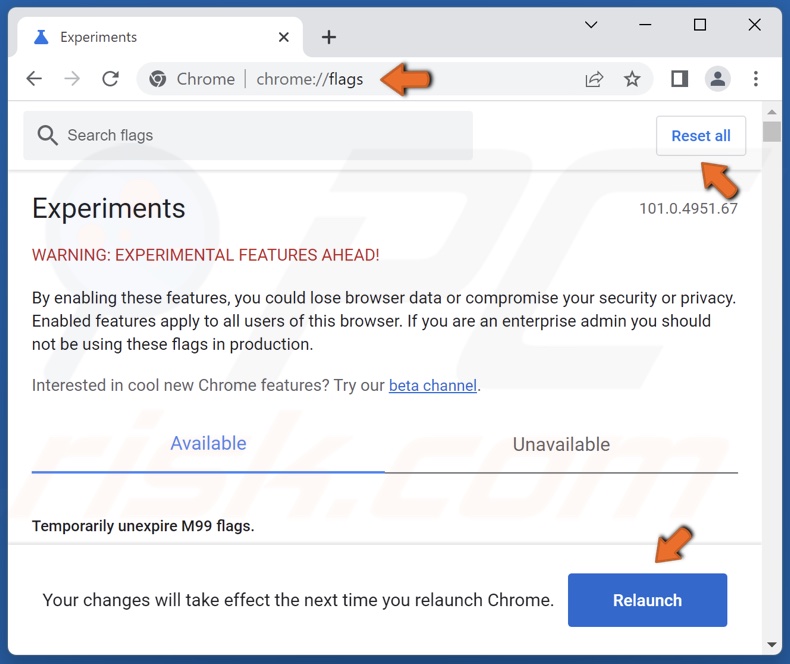Open a new tab
This screenshot has width=790, height=664.
click(328, 37)
